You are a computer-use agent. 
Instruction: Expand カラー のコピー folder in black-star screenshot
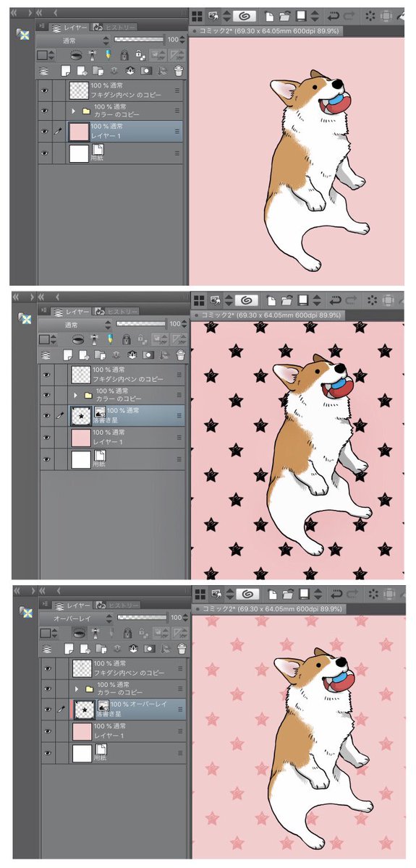tap(75, 395)
